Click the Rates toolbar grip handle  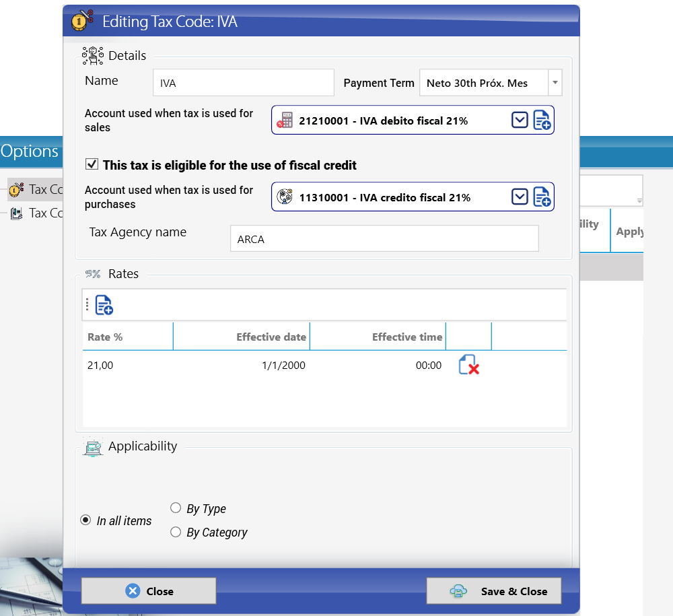pyautogui.click(x=87, y=305)
